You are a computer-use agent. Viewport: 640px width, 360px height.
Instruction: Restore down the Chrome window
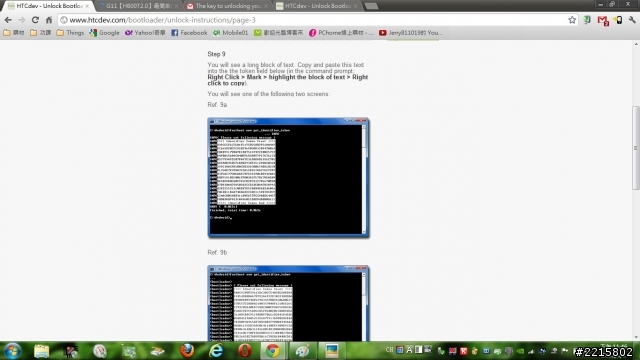pos(612,4)
